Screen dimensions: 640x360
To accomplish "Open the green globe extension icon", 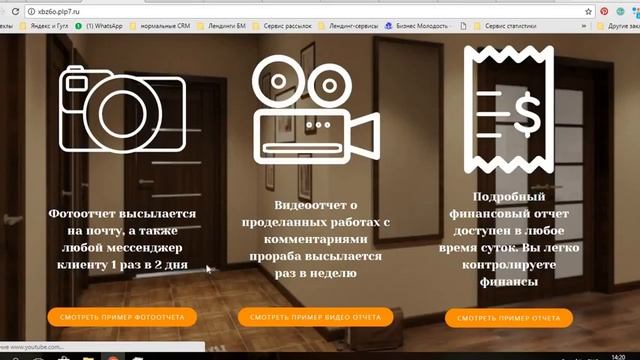I will pos(620,11).
